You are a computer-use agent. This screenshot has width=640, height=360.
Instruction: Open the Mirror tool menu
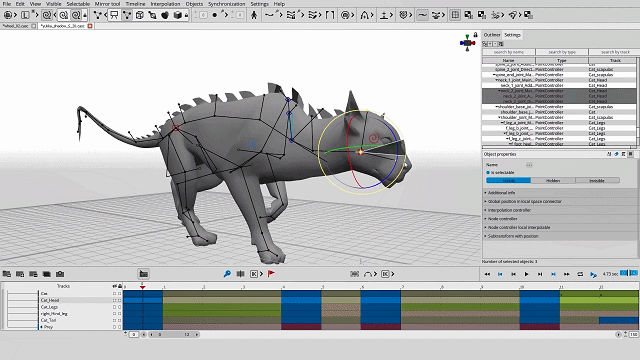(x=107, y=4)
